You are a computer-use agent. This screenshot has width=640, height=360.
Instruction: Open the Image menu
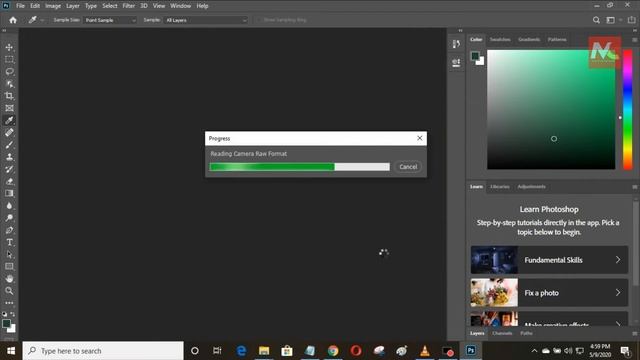(53, 6)
